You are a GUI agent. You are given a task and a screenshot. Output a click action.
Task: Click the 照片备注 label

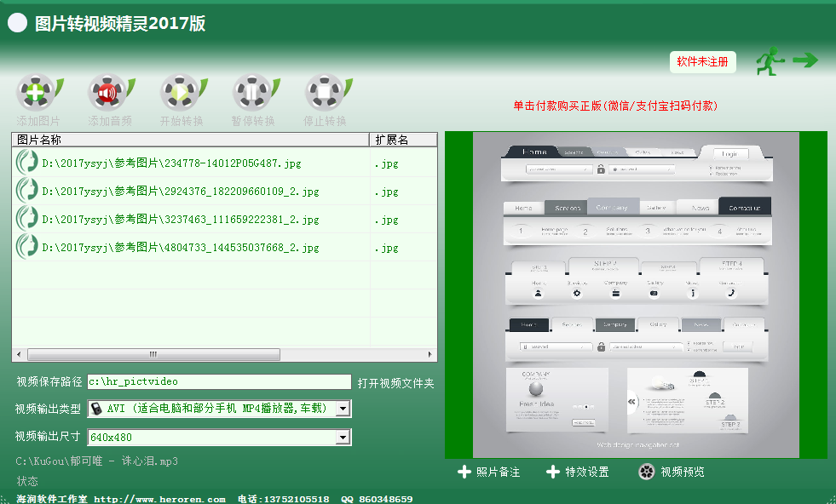click(x=498, y=472)
